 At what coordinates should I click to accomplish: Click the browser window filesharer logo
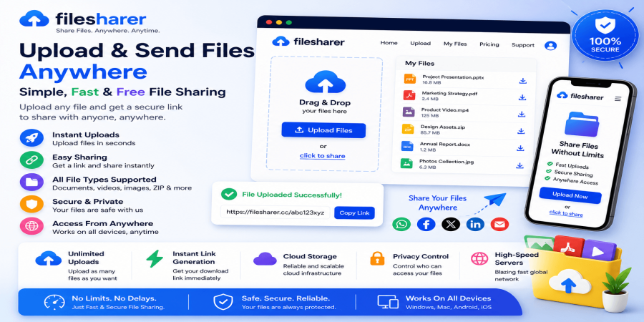coord(308,42)
